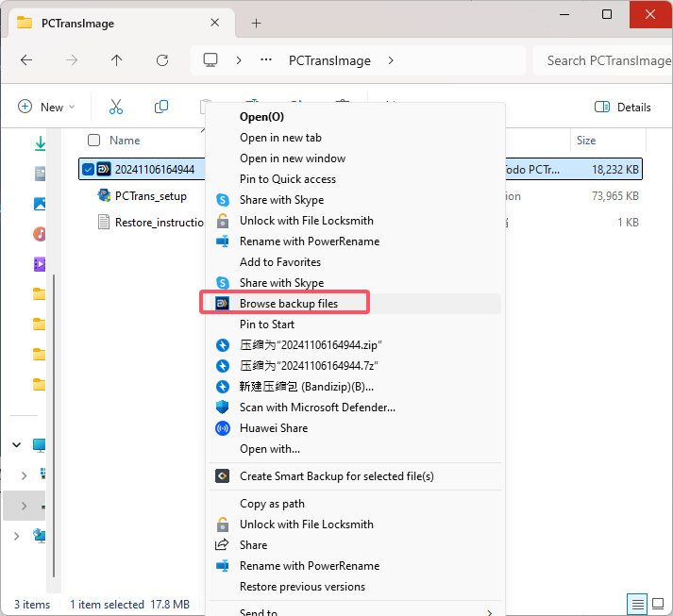Choose Open in new tab
Viewport: 673px width, 616px height.
[280, 138]
